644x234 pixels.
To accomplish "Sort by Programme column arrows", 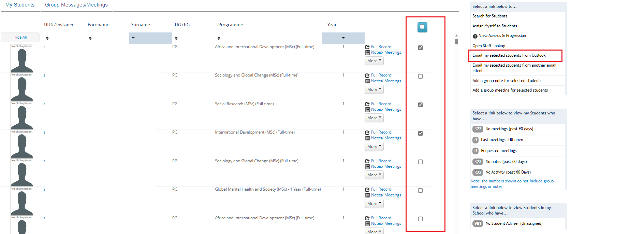I will click(x=219, y=38).
